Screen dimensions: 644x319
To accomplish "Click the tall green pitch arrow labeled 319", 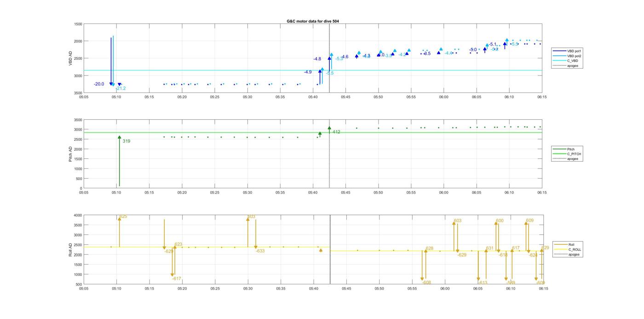I will click(119, 161).
